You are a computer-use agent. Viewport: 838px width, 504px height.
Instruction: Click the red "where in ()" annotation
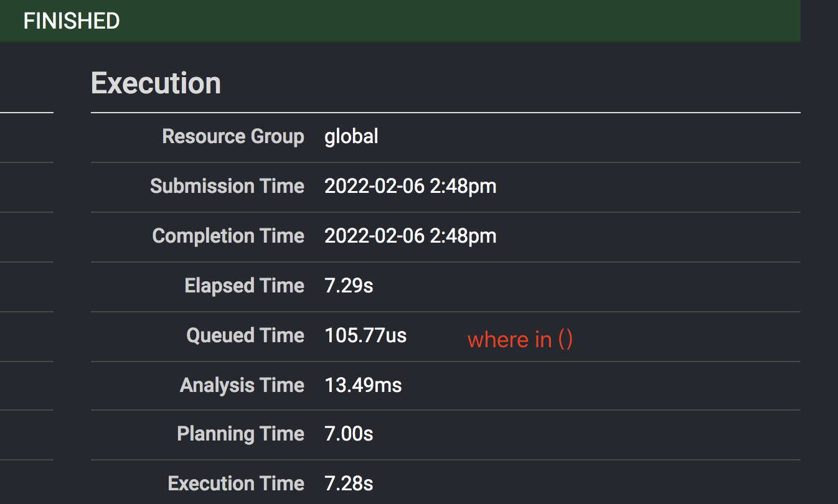(520, 340)
